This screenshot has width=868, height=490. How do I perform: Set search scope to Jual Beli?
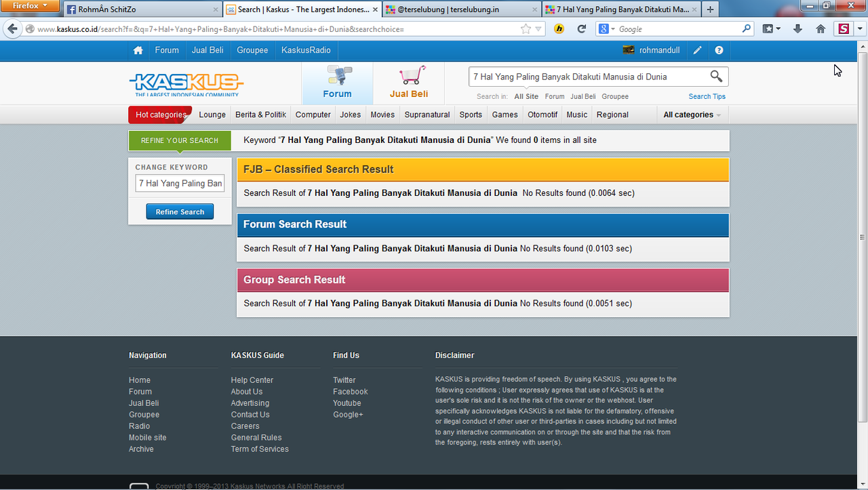(583, 96)
